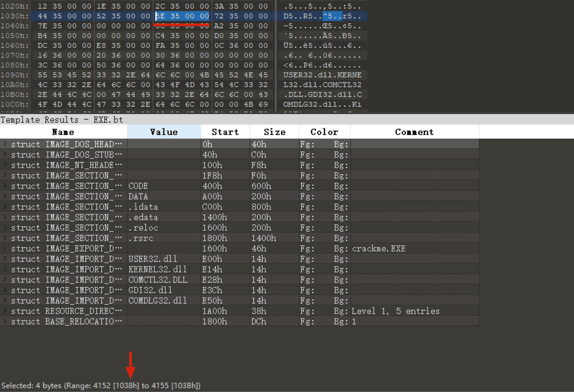Select the IMAGE_EXPORT_DIRECTORY crackme.EXE row

click(66, 248)
